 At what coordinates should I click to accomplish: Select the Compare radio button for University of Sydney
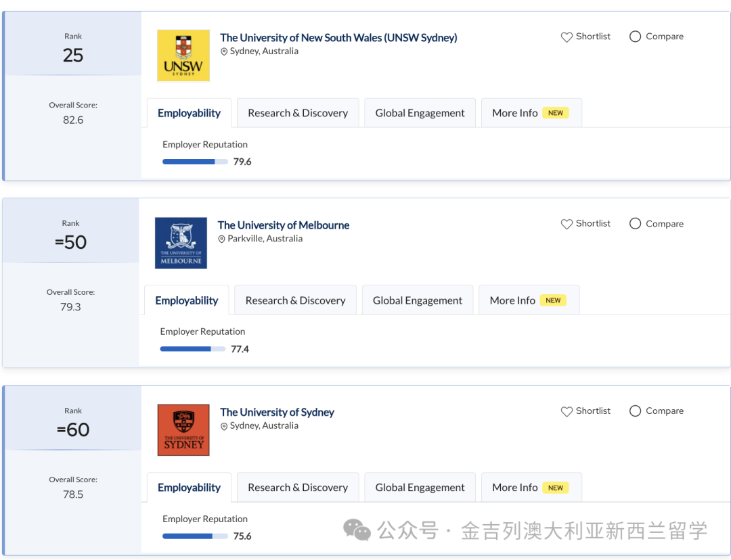click(x=635, y=411)
